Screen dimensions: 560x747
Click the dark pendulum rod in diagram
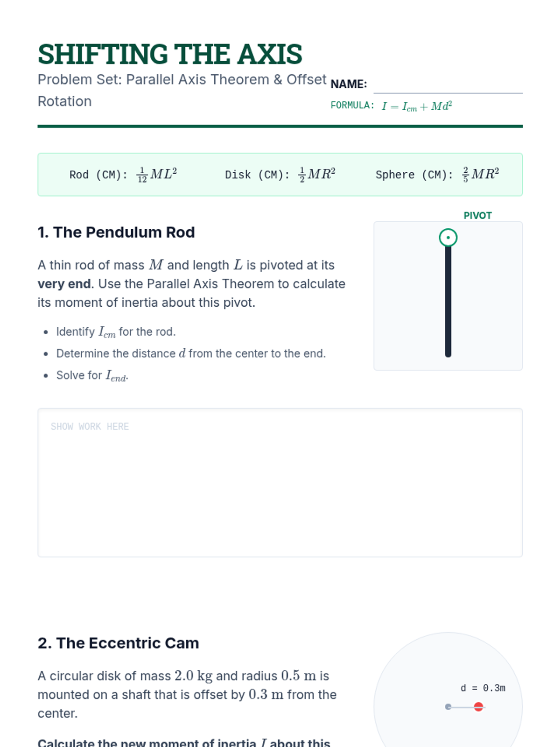click(x=448, y=303)
